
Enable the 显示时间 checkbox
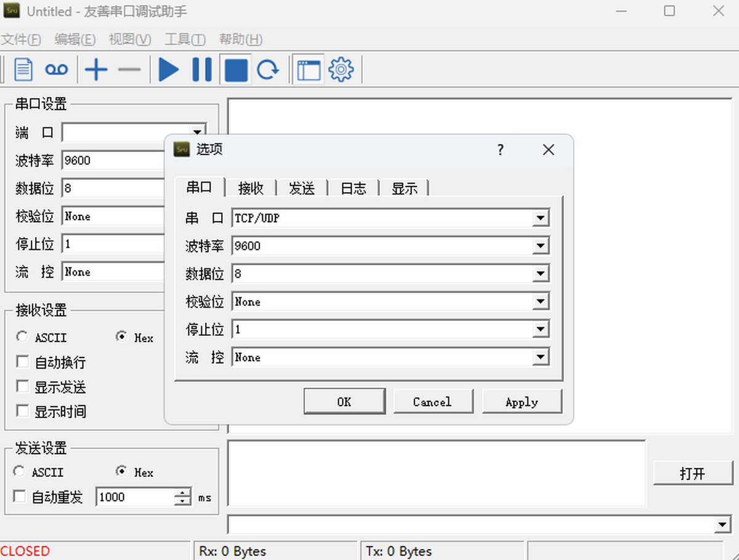[23, 410]
